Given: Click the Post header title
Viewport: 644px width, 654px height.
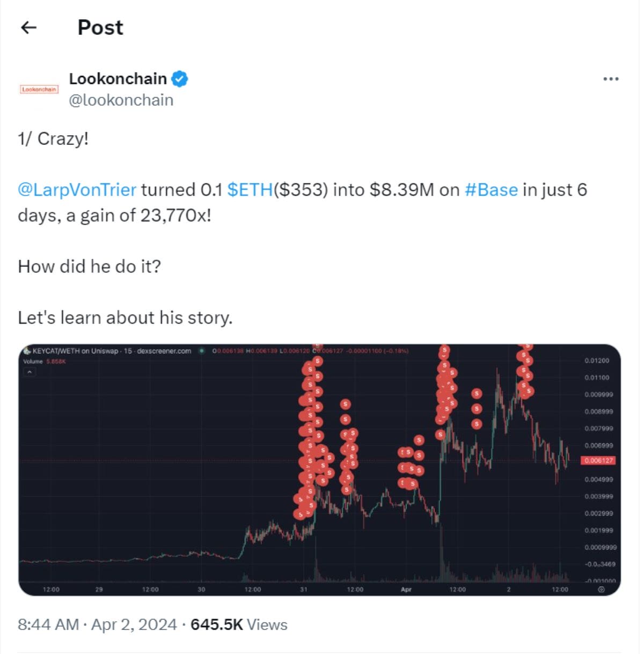Looking at the screenshot, I should pyautogui.click(x=100, y=27).
